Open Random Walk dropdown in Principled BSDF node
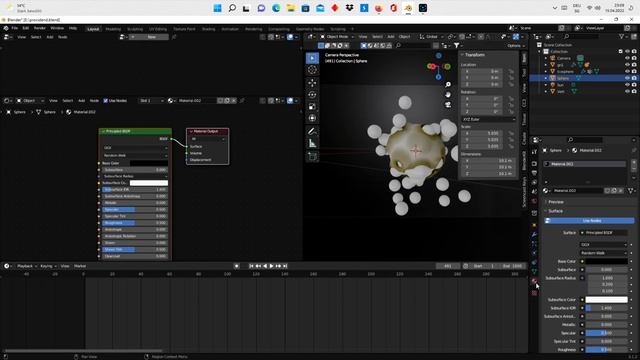 click(x=135, y=156)
